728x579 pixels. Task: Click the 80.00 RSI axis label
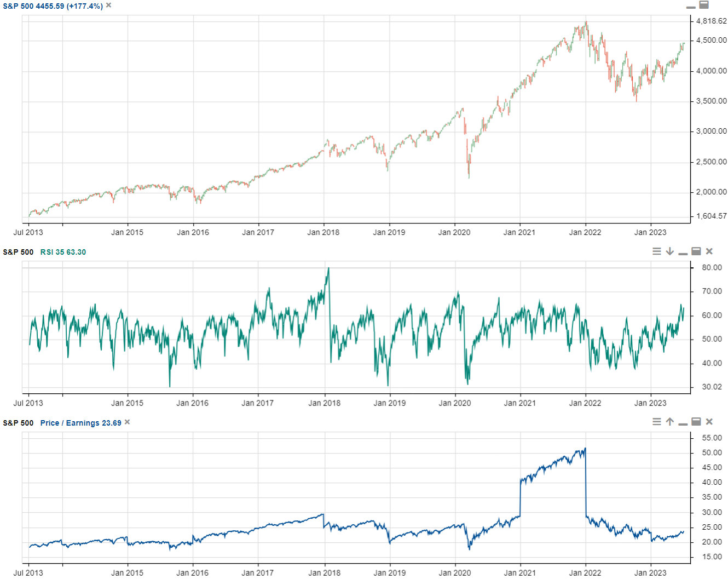tap(712, 268)
